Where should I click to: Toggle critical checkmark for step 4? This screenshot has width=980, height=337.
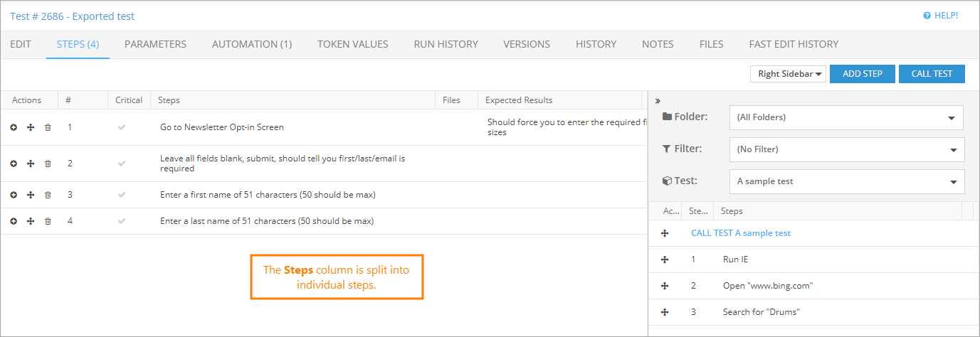click(122, 221)
